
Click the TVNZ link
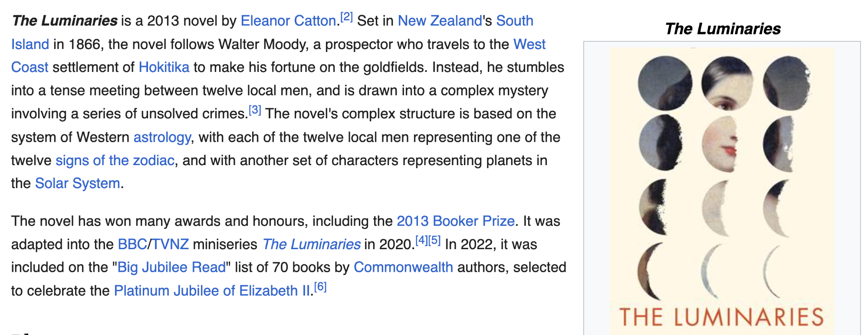(x=170, y=244)
